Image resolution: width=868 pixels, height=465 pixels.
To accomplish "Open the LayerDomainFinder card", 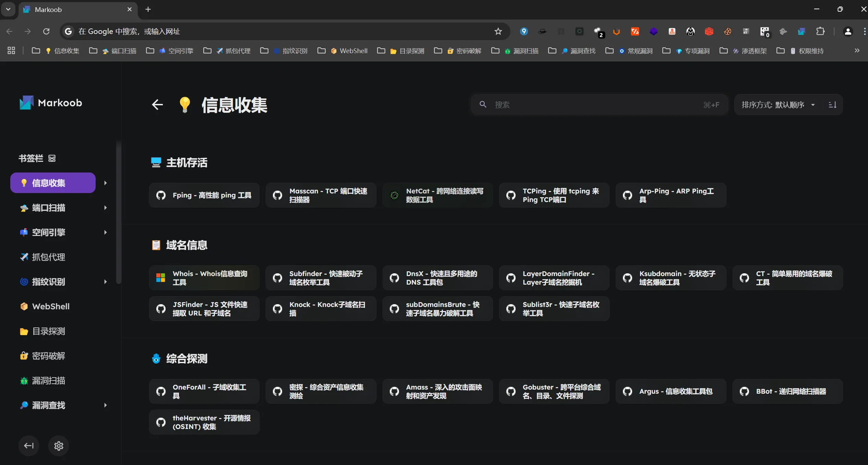I will [x=554, y=278].
